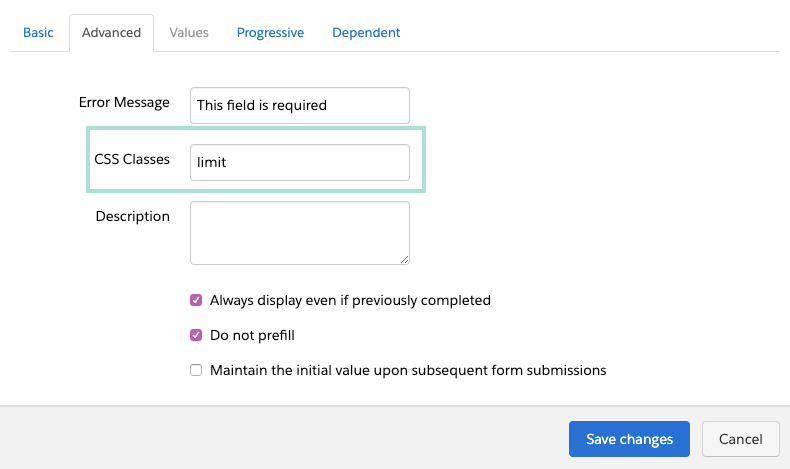Image resolution: width=790 pixels, height=469 pixels.
Task: Click the 'Always display even if previously completed' label text
Action: [350, 300]
